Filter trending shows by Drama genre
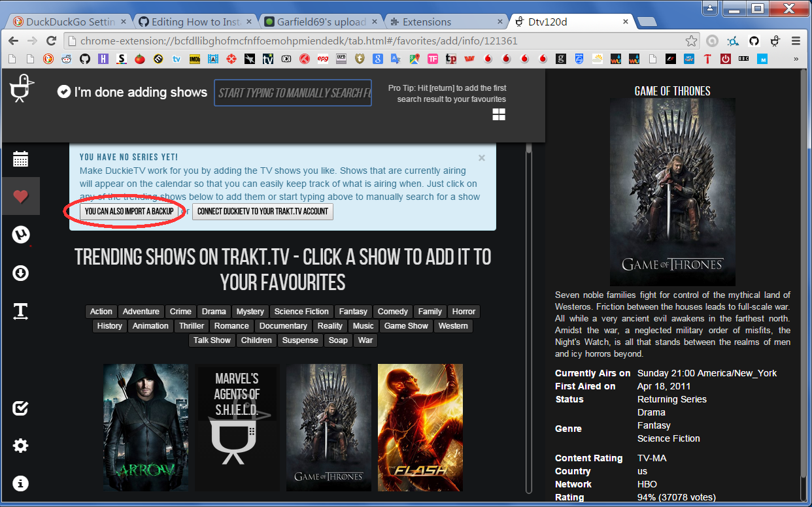Viewport: 812px width, 507px height. point(214,312)
